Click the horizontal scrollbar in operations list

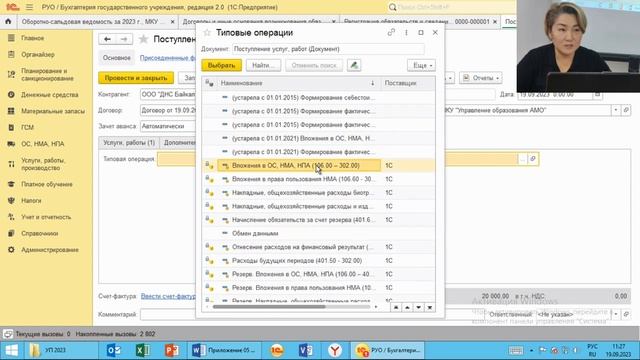click(269, 307)
